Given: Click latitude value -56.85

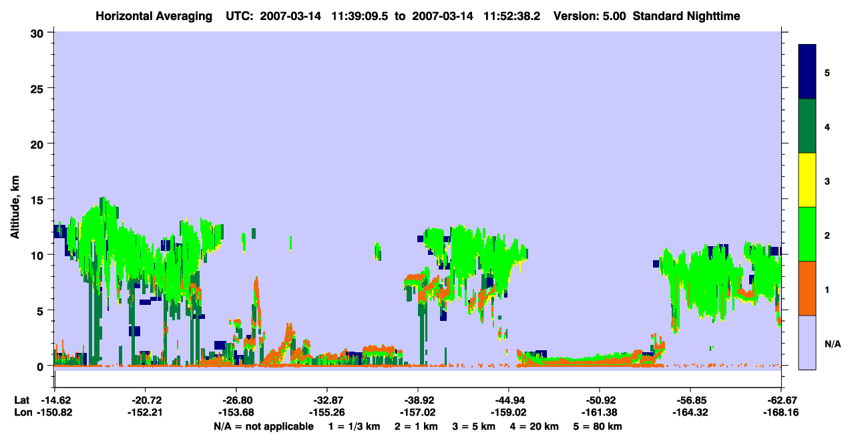Looking at the screenshot, I should pyautogui.click(x=690, y=400).
